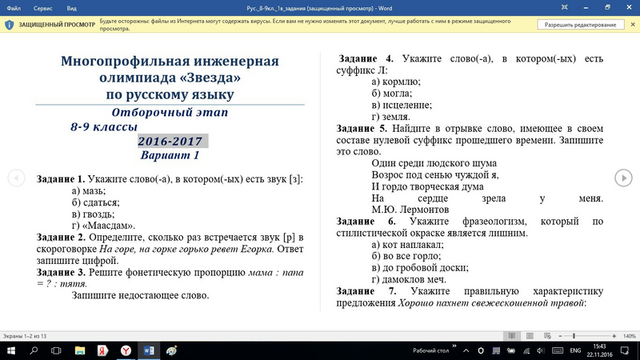Viewport: 640px width, 360px height.
Task: Adjust the zoom slider handle
Action: click(x=574, y=336)
